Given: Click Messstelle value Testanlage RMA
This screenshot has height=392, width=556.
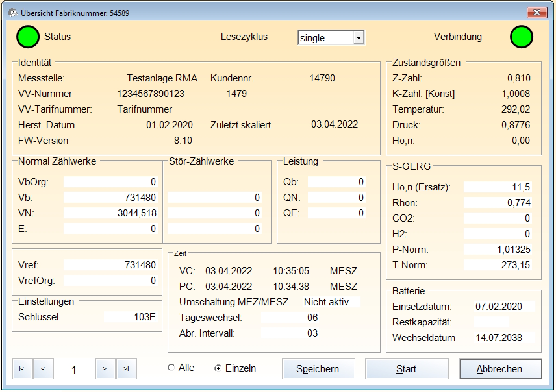Looking at the screenshot, I should pos(162,78).
